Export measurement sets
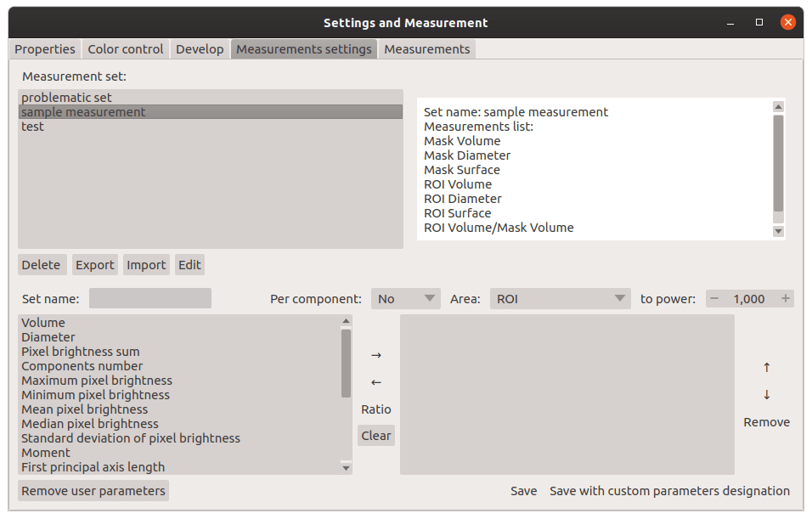 tap(95, 265)
